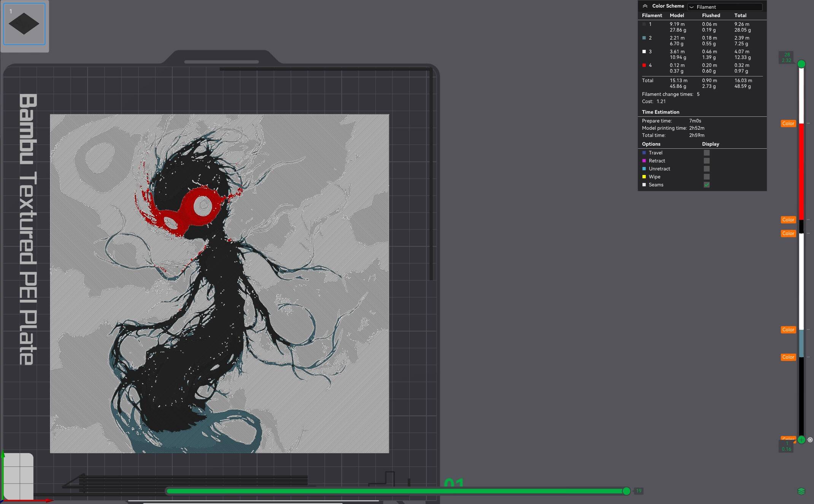814x504 pixels.
Task: Enable the Wipe display checkbox
Action: (707, 177)
